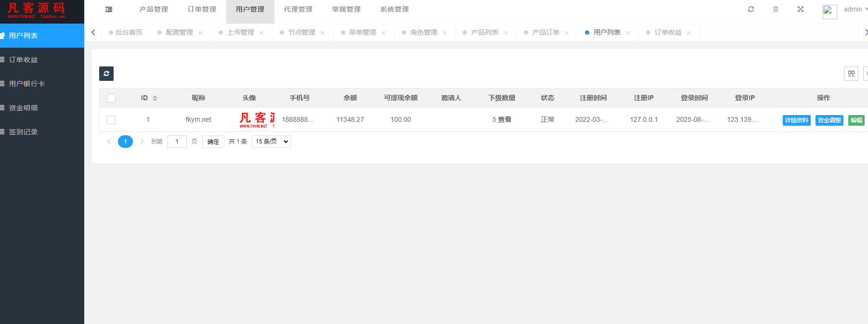Click the 资金调整 button
Image resolution: width=868 pixels, height=324 pixels.
[829, 120]
